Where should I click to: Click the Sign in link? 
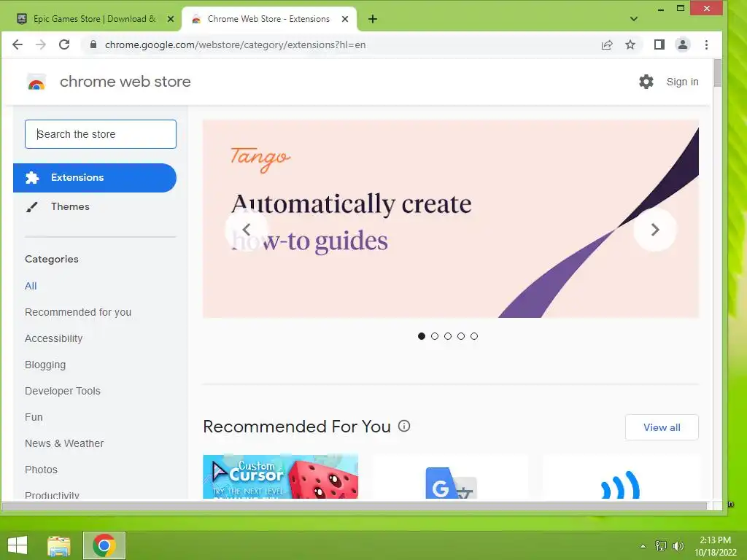(x=682, y=82)
